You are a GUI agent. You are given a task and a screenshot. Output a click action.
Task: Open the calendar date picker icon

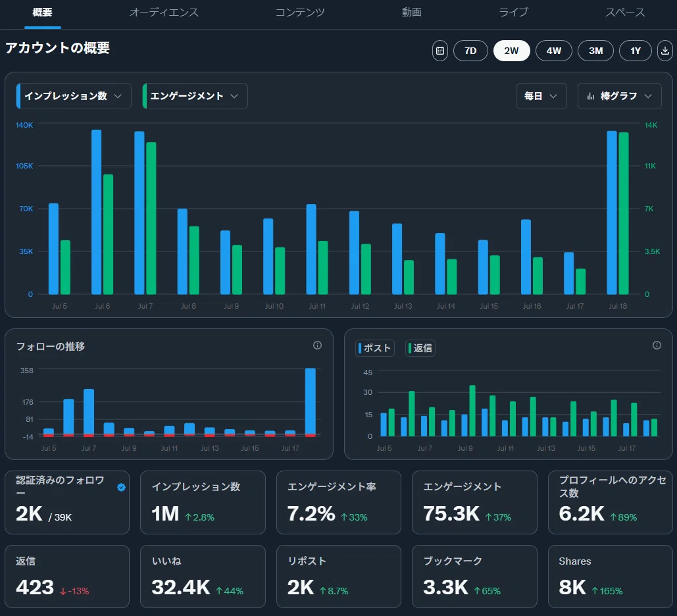pyautogui.click(x=440, y=51)
